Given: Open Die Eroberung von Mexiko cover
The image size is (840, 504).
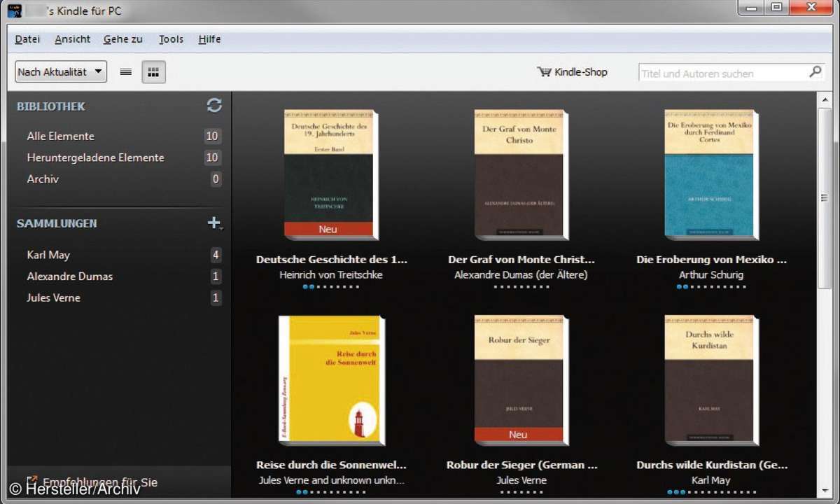Looking at the screenshot, I should coord(711,174).
